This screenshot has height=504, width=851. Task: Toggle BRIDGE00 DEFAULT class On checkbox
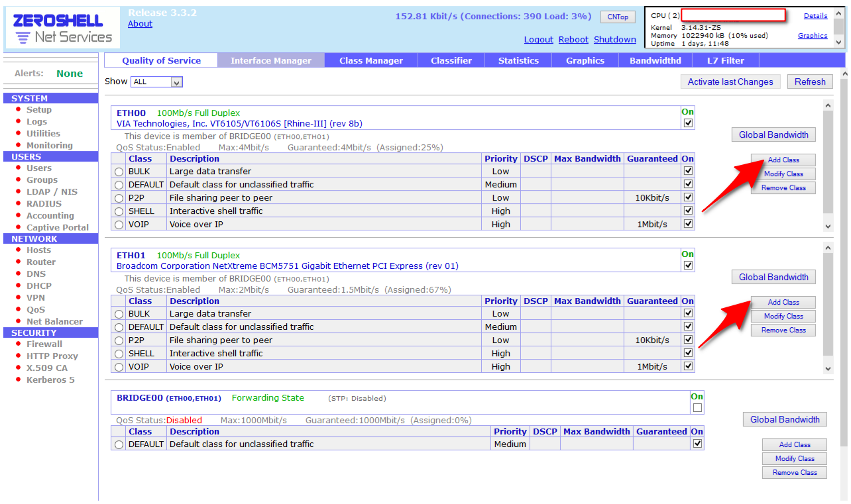(697, 444)
